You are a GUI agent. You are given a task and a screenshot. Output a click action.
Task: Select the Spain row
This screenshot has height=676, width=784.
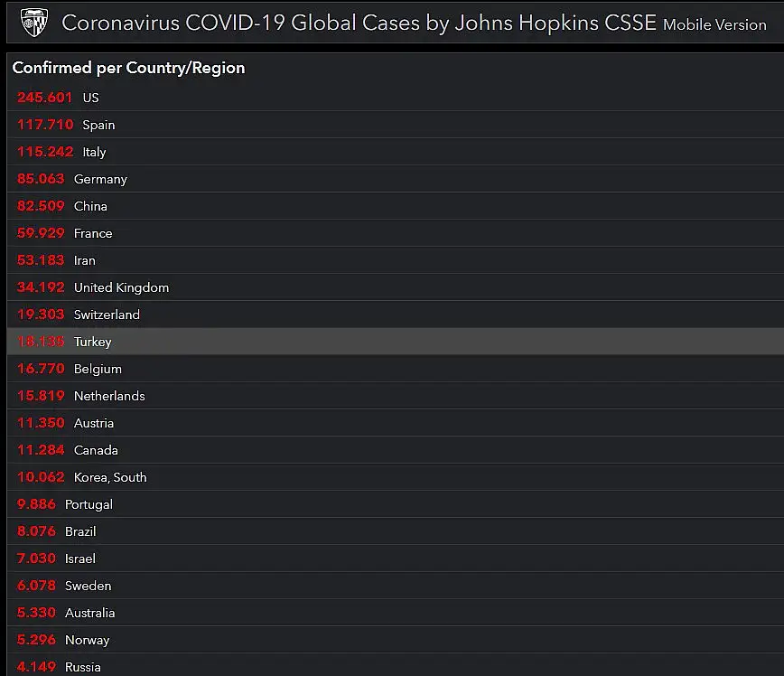[396, 125]
